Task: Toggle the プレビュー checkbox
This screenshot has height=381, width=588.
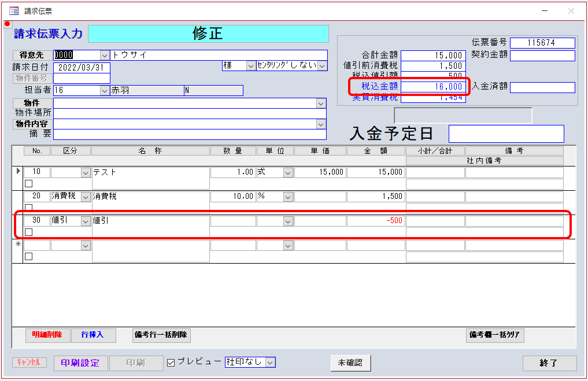Action: (x=171, y=362)
